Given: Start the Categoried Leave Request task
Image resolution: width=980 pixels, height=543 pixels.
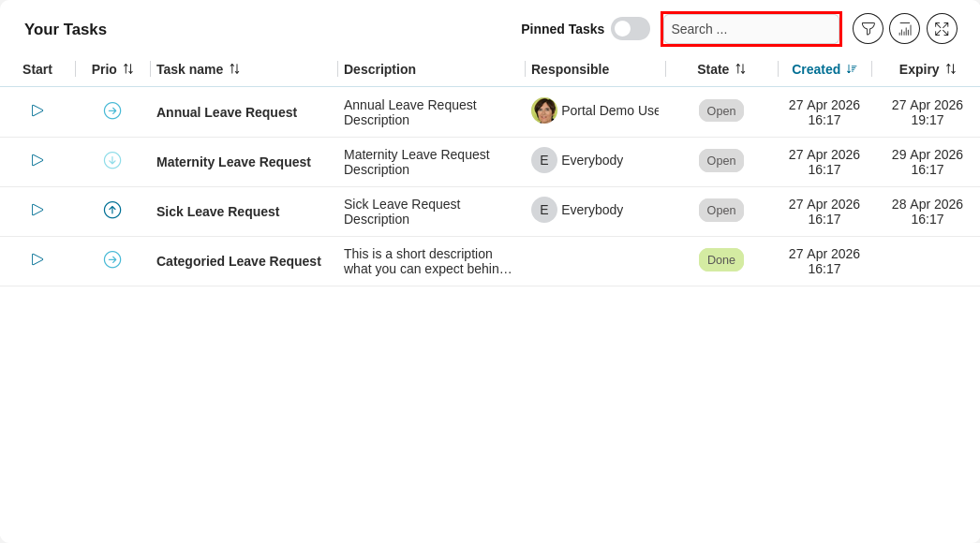Looking at the screenshot, I should click(x=37, y=259).
